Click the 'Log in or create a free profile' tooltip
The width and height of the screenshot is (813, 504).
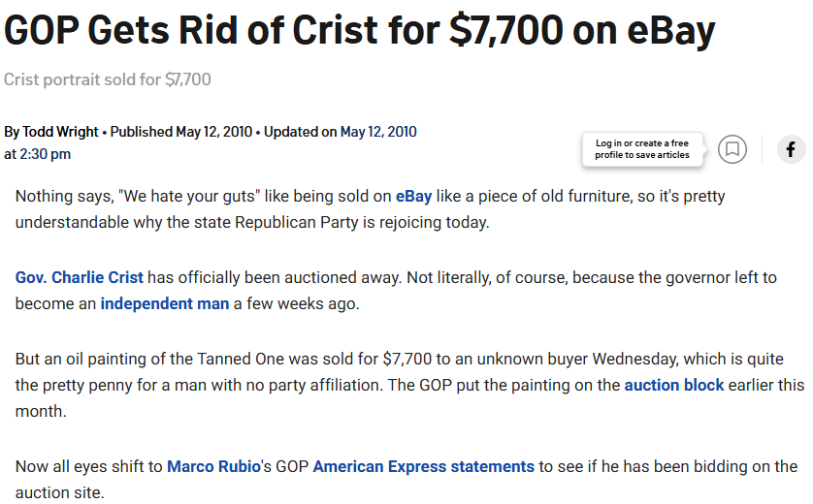click(642, 149)
